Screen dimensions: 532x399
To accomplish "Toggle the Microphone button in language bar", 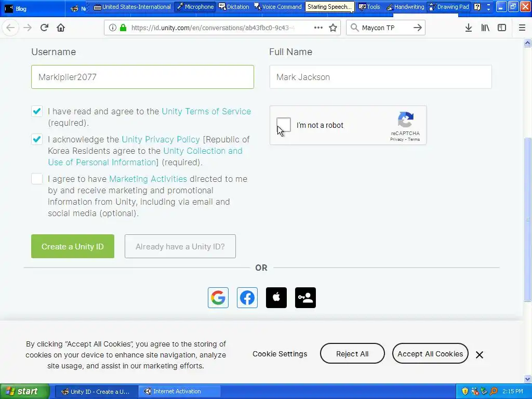I will [x=195, y=7].
